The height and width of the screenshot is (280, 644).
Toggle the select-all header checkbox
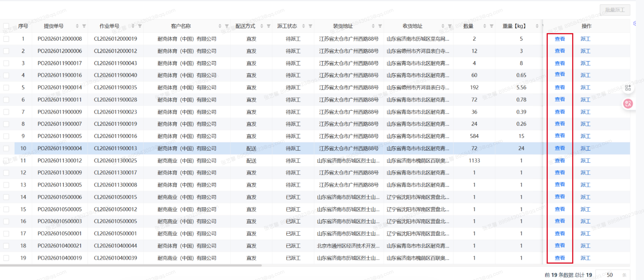[x=6, y=26]
